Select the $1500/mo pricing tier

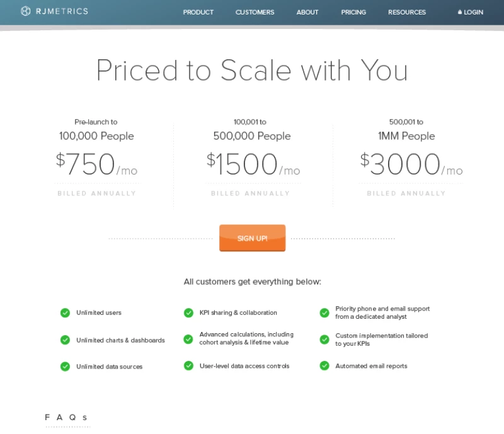(x=251, y=163)
